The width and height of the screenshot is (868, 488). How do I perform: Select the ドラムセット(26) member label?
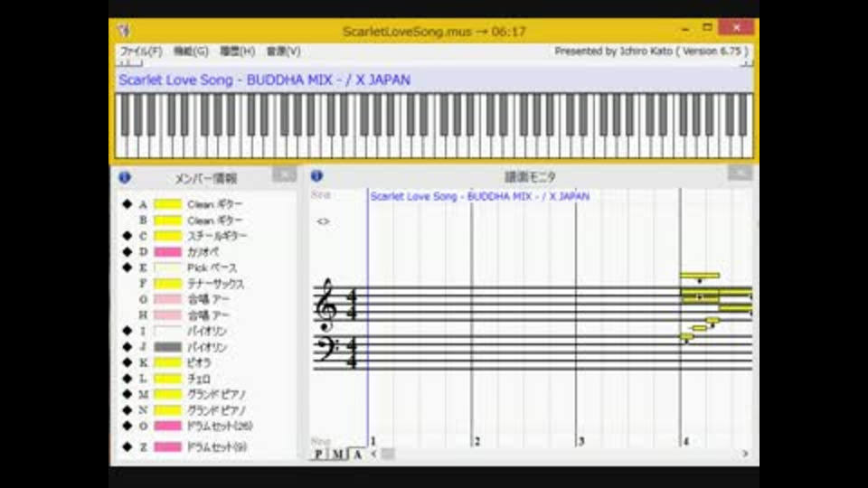tap(220, 426)
